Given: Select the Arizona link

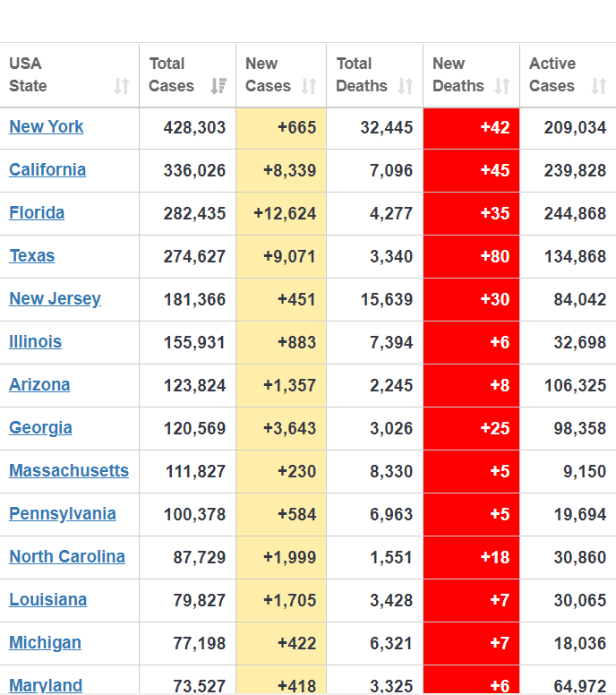Looking at the screenshot, I should pyautogui.click(x=39, y=385).
